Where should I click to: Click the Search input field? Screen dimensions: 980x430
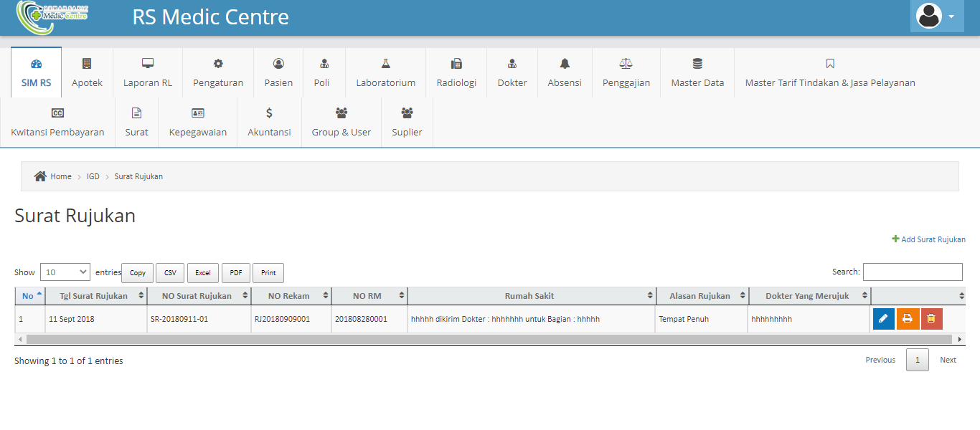click(x=912, y=272)
